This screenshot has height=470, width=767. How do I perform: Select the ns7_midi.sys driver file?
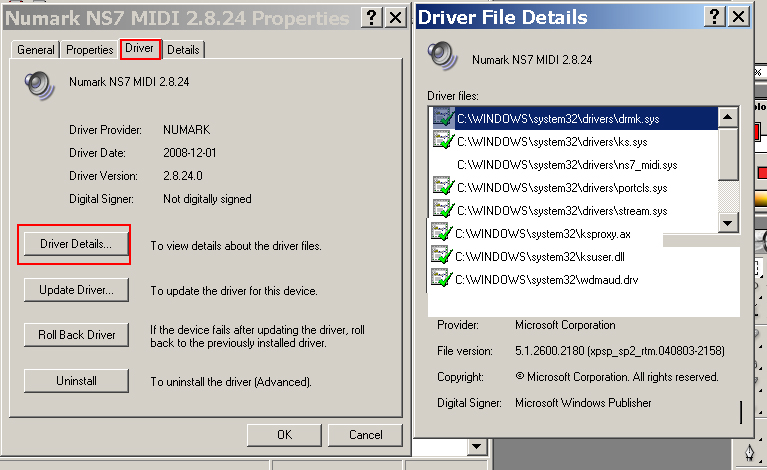click(567, 165)
